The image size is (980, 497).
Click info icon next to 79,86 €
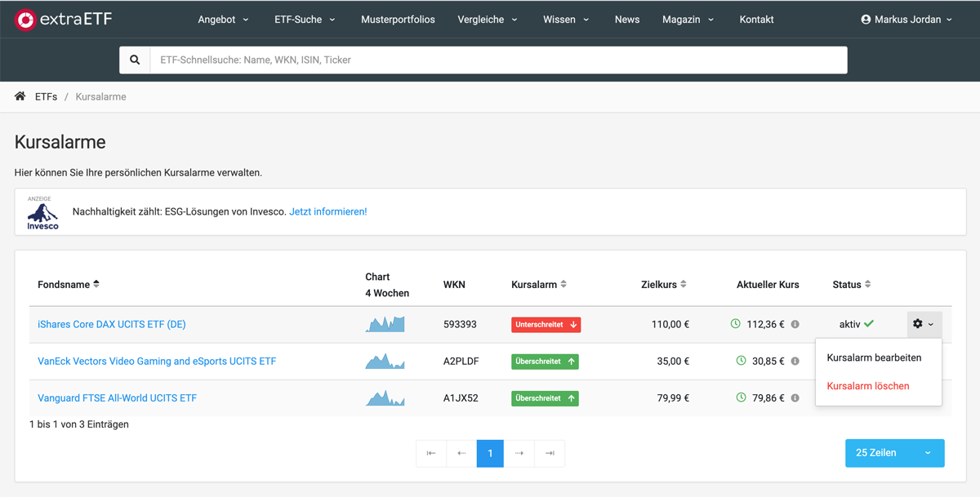(795, 398)
